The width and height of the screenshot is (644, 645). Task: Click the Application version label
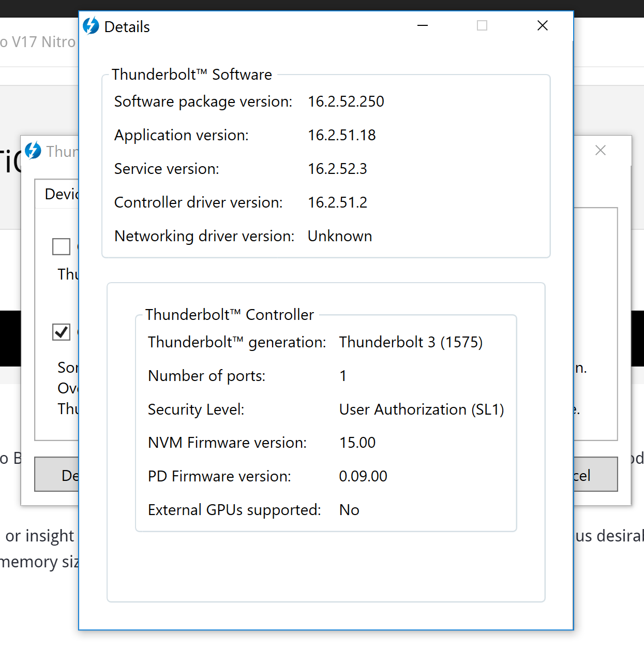point(182,136)
